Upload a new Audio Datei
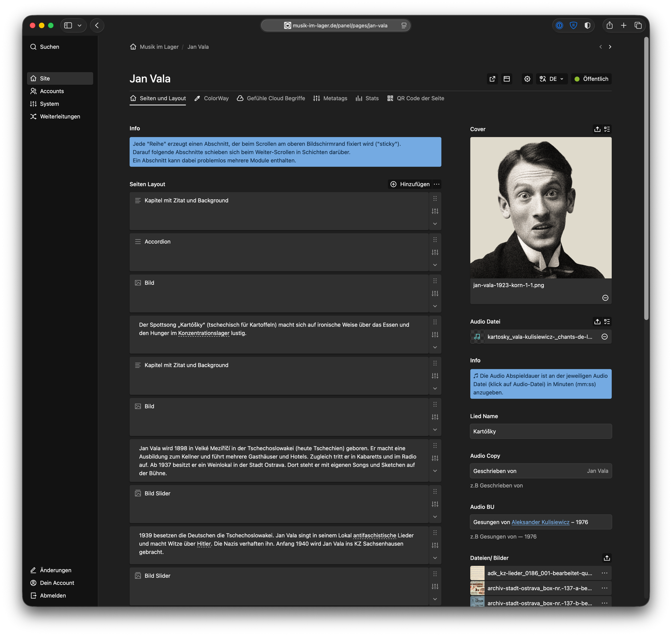This screenshot has width=672, height=636. [597, 321]
